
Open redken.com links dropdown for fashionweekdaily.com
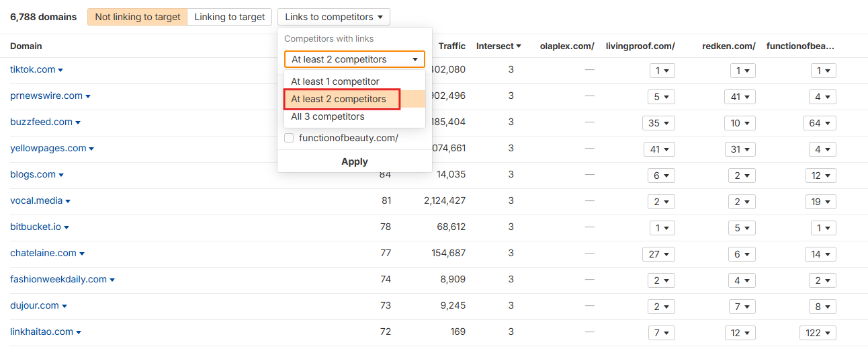[742, 280]
